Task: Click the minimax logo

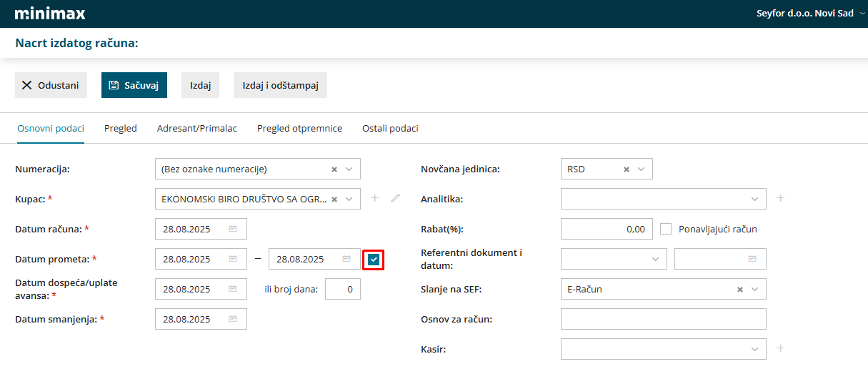Action: [50, 13]
